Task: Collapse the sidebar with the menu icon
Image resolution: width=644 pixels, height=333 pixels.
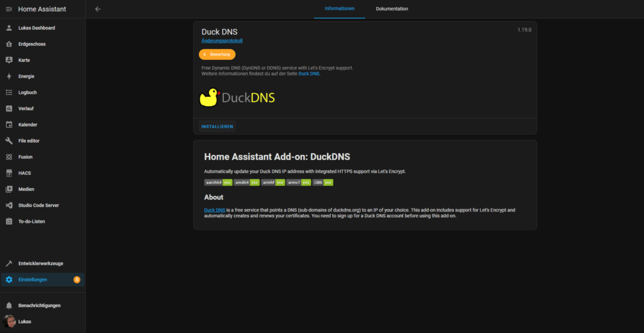Action: (x=9, y=9)
